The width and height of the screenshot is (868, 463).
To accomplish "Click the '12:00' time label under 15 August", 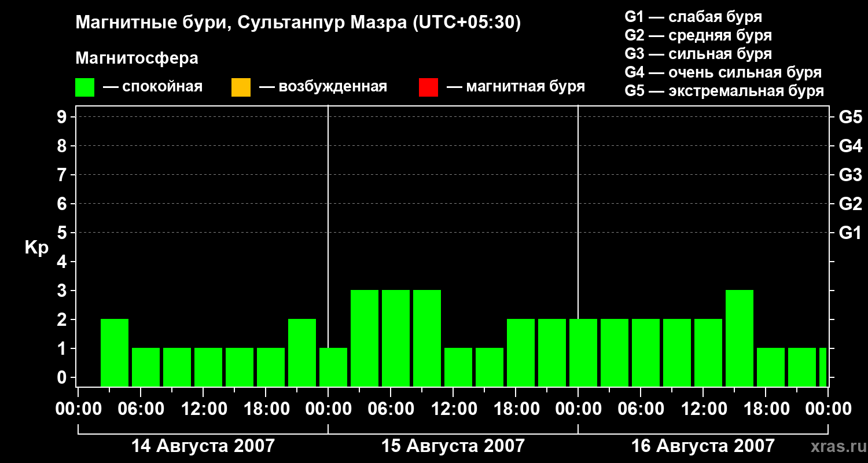I will click(453, 409).
